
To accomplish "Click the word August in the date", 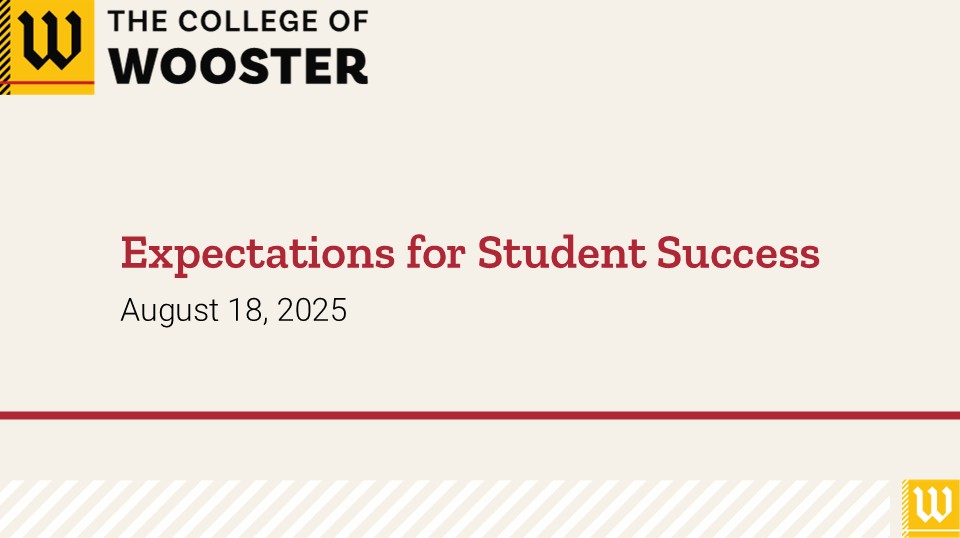I will click(x=170, y=311).
